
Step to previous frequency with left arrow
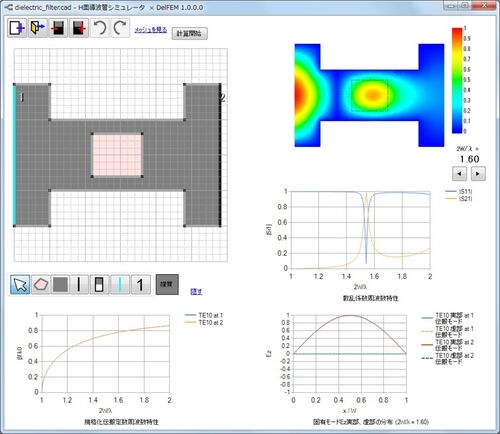click(x=459, y=174)
